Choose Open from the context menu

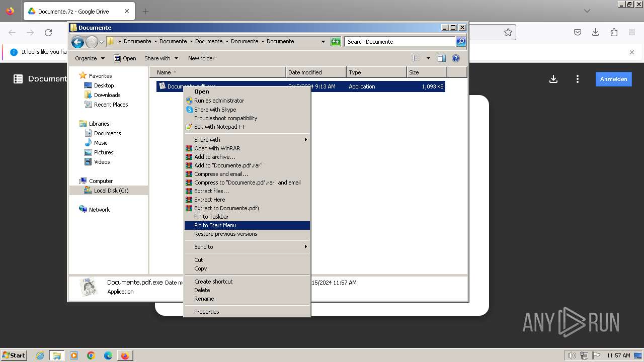[x=247, y=92]
